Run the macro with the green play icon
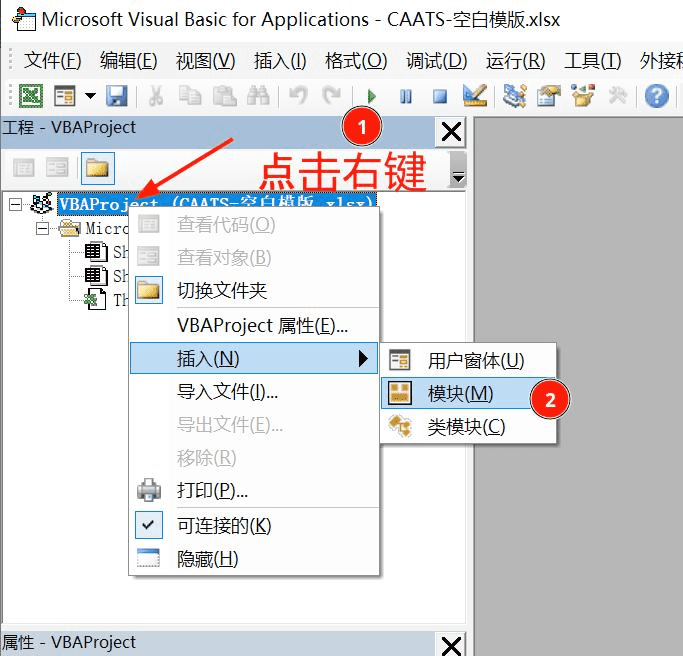 coord(372,96)
